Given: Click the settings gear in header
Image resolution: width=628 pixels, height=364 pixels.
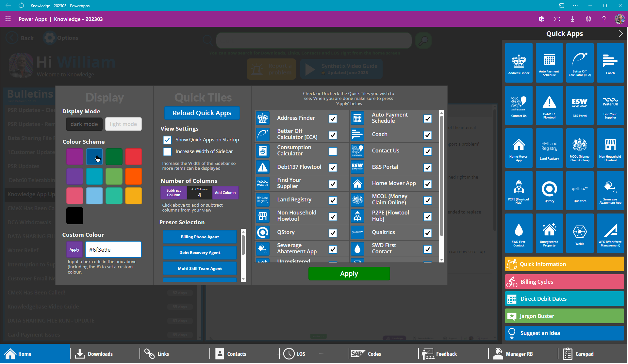Looking at the screenshot, I should point(588,19).
